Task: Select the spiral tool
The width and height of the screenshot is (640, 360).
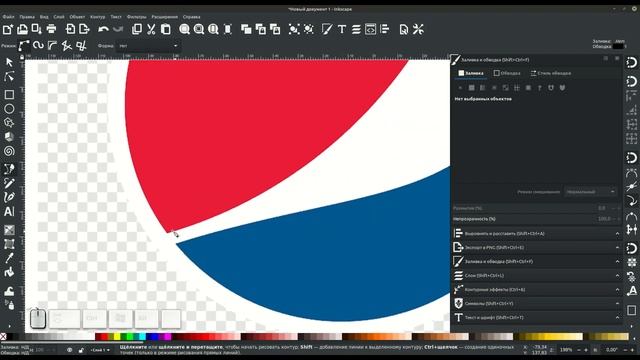Action: 9,151
